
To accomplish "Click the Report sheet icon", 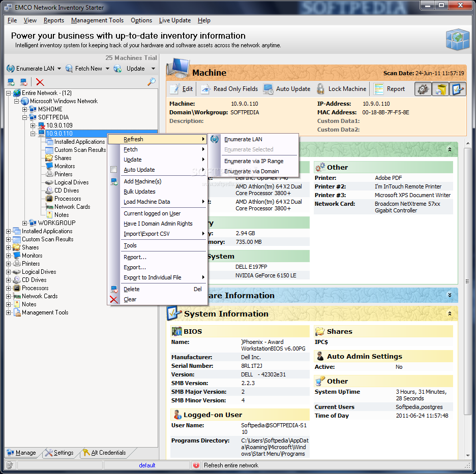I will click(x=378, y=89).
